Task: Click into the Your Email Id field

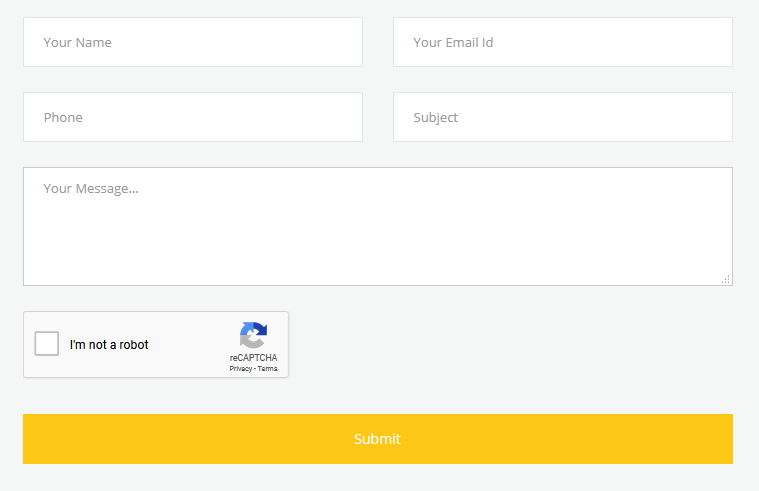Action: pos(563,42)
